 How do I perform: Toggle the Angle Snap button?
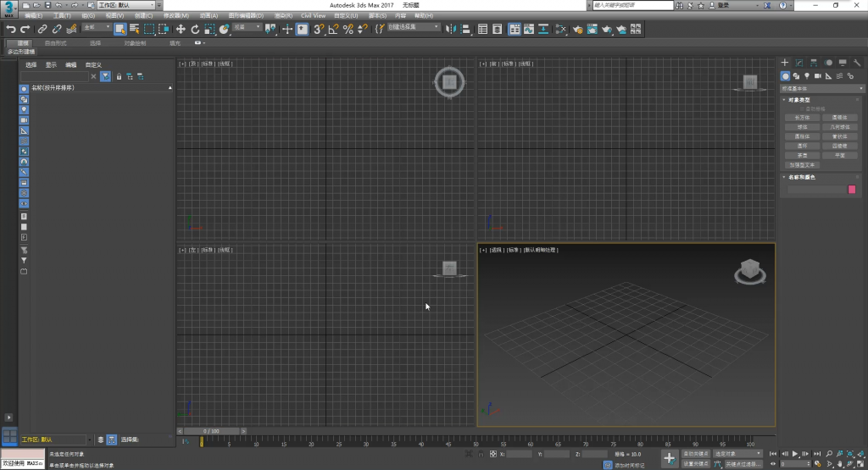(333, 30)
